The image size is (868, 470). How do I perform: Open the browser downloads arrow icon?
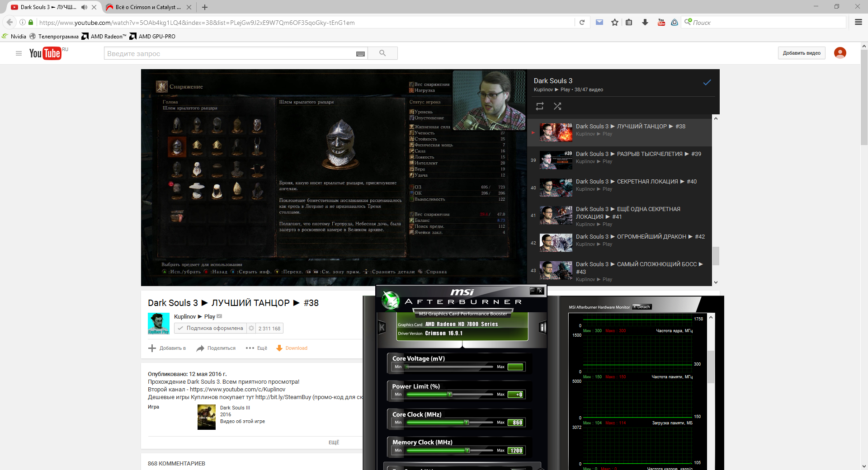click(x=645, y=22)
